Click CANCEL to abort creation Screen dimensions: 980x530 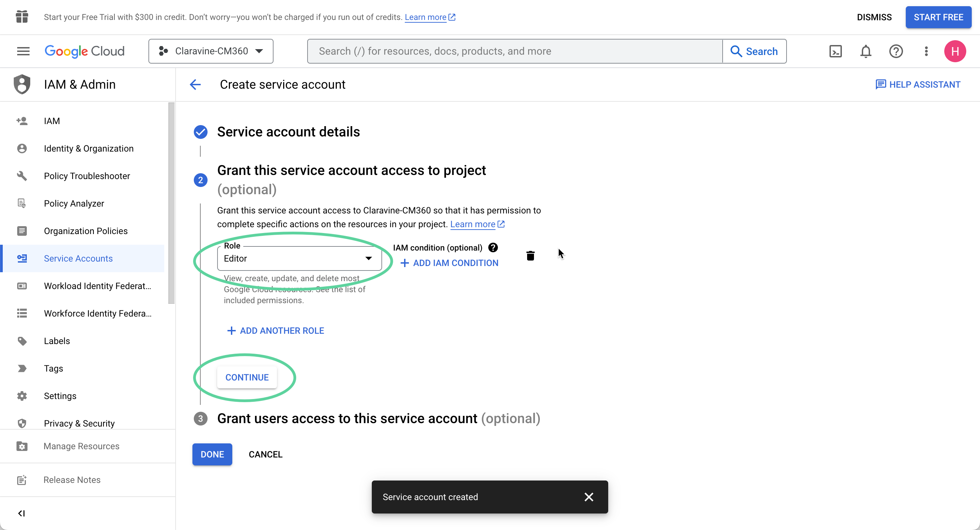(x=266, y=454)
